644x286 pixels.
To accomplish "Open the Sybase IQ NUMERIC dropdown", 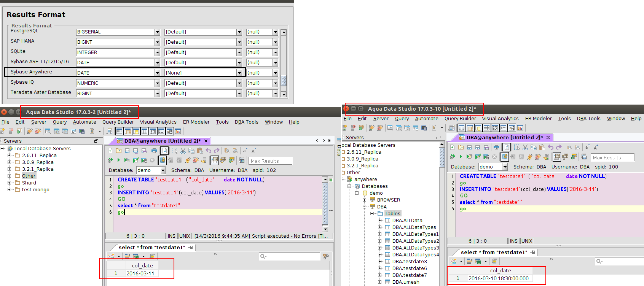I will pos(157,83).
